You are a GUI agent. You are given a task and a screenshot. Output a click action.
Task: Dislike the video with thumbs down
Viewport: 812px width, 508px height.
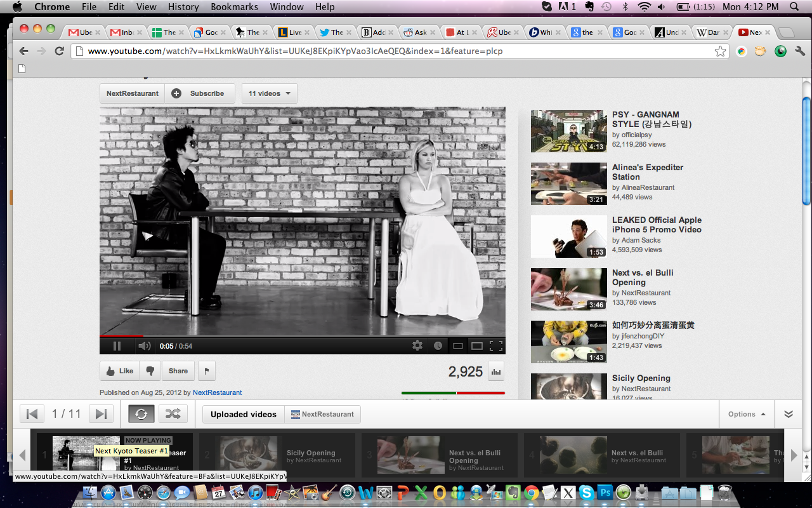150,371
